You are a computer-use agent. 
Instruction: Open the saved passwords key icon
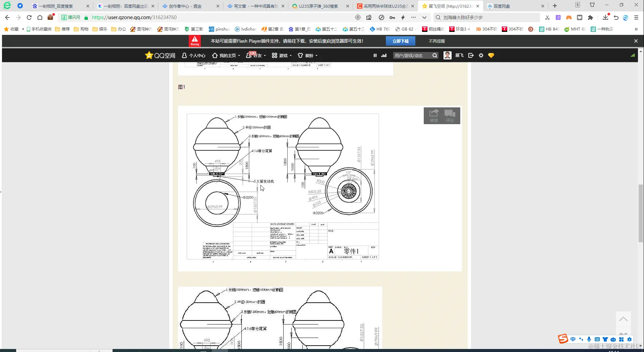pos(392,17)
